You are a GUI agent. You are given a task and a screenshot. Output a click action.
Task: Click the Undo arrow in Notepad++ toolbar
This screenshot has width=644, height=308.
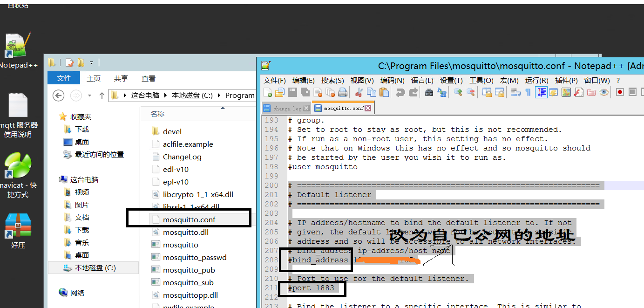400,92
